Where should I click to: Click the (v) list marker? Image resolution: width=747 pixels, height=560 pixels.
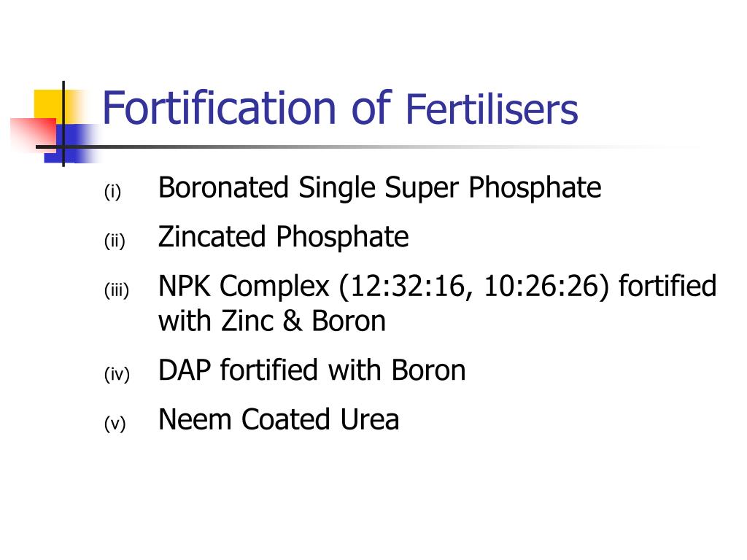(x=115, y=423)
